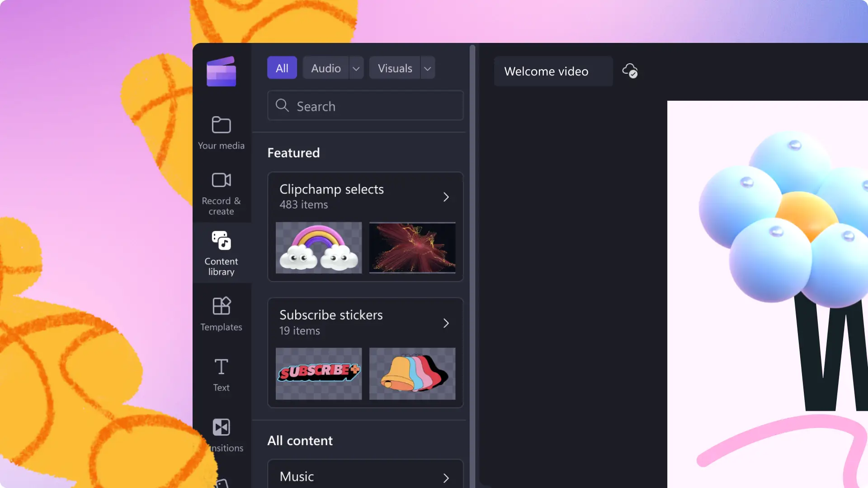The image size is (868, 488).
Task: Expand the Visuals dropdown filter
Action: [x=427, y=68]
